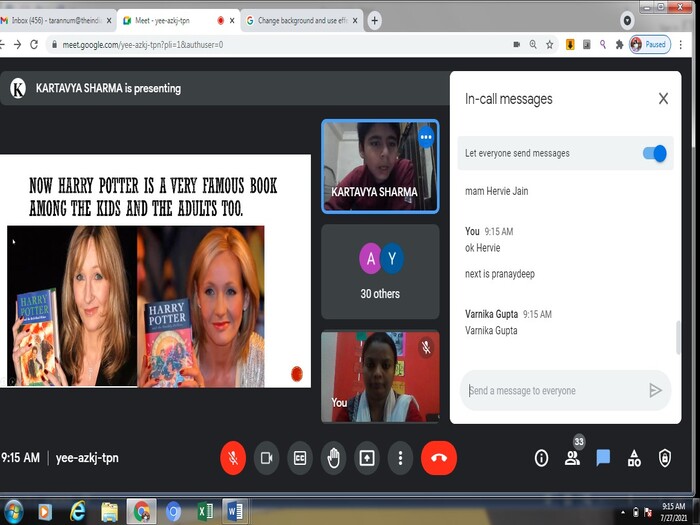The image size is (700, 525).
Task: Click Varnika Gupta sender name in chat
Action: 491,314
